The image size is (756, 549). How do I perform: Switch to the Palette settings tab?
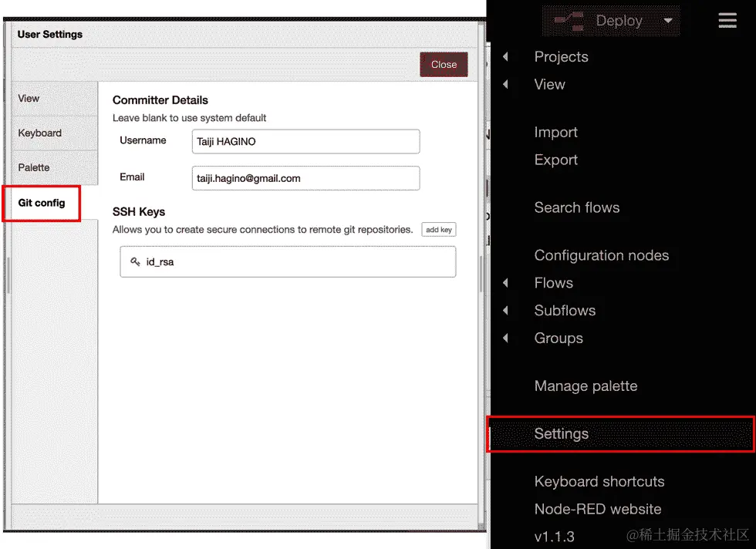click(55, 168)
